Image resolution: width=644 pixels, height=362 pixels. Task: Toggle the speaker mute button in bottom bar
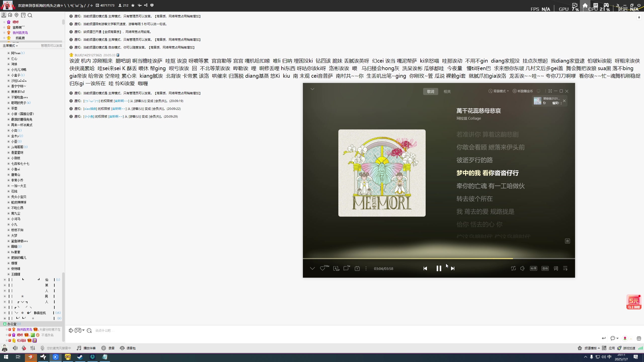[x=15, y=348]
